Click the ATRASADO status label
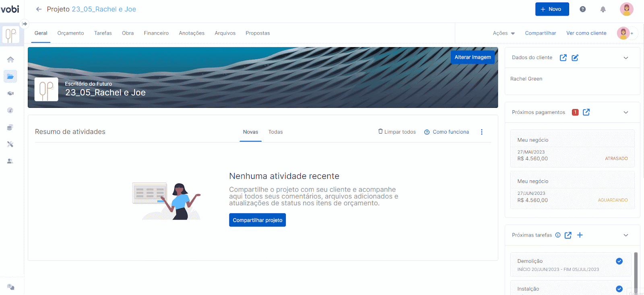 pyautogui.click(x=616, y=159)
